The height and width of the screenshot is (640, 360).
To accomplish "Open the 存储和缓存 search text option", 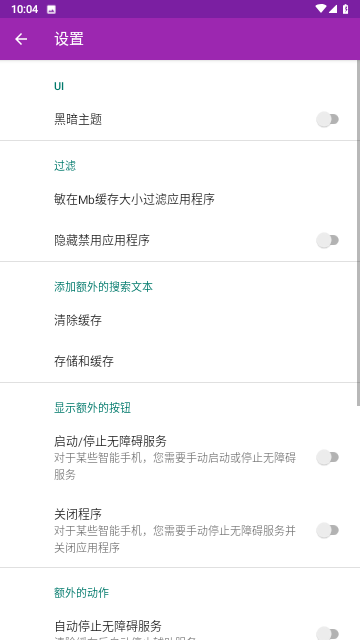I will click(x=180, y=361).
